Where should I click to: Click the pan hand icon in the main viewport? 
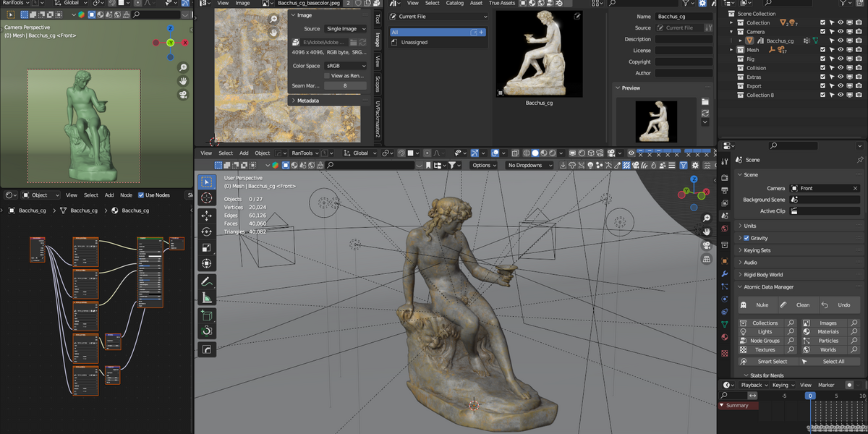707,231
